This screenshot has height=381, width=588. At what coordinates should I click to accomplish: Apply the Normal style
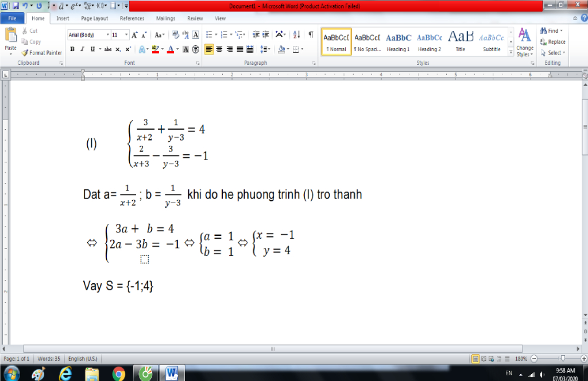click(x=336, y=42)
